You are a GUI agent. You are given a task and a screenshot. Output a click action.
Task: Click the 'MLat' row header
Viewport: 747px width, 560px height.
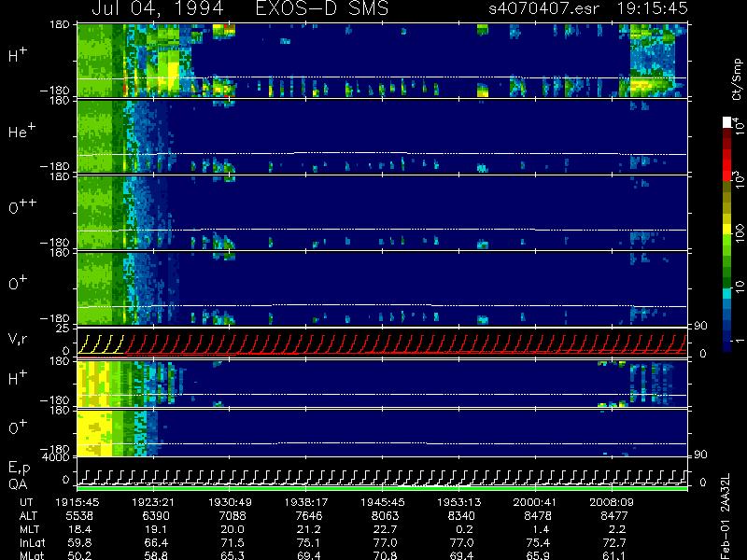(32, 555)
